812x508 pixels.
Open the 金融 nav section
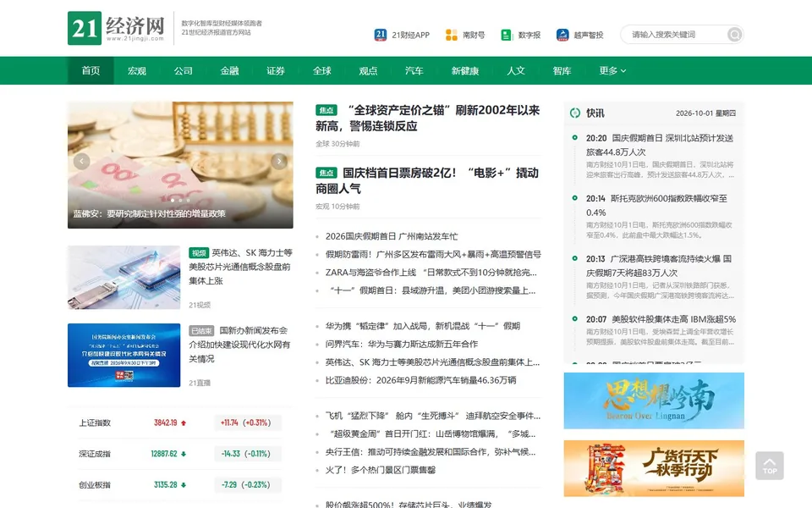pos(229,70)
